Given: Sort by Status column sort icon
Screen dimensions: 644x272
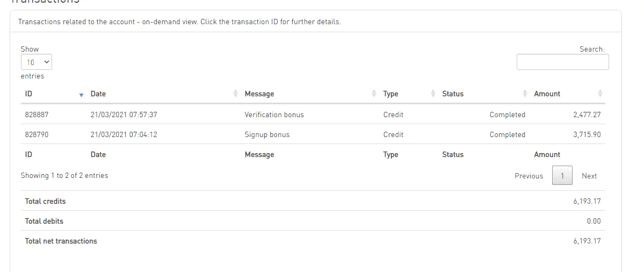Looking at the screenshot, I should click(x=525, y=94).
